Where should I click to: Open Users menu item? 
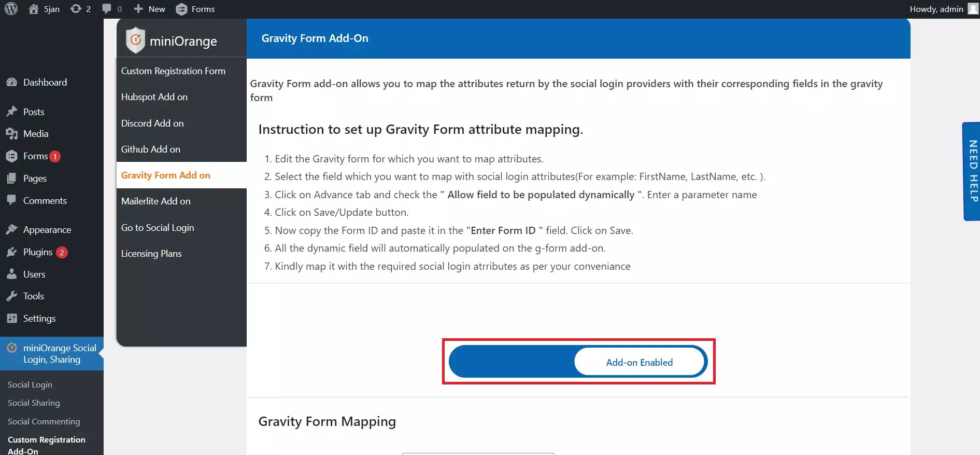(x=52, y=274)
